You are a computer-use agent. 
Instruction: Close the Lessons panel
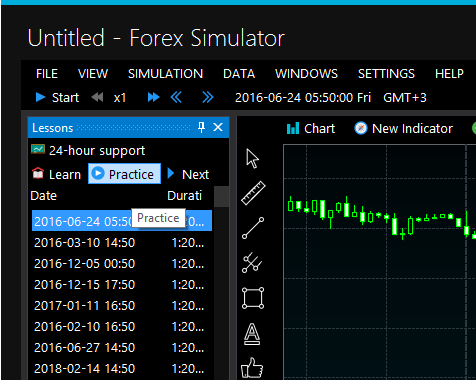pyautogui.click(x=218, y=127)
